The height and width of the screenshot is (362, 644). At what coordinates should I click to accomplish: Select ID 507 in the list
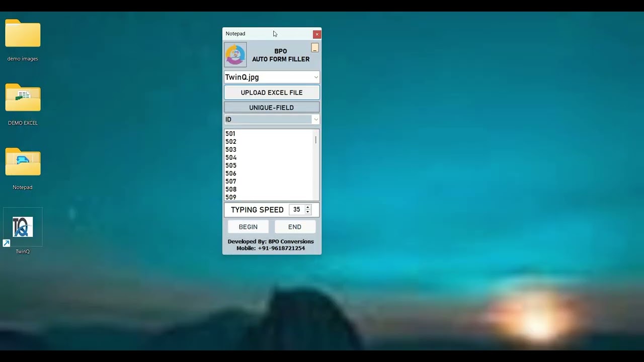tap(269, 182)
